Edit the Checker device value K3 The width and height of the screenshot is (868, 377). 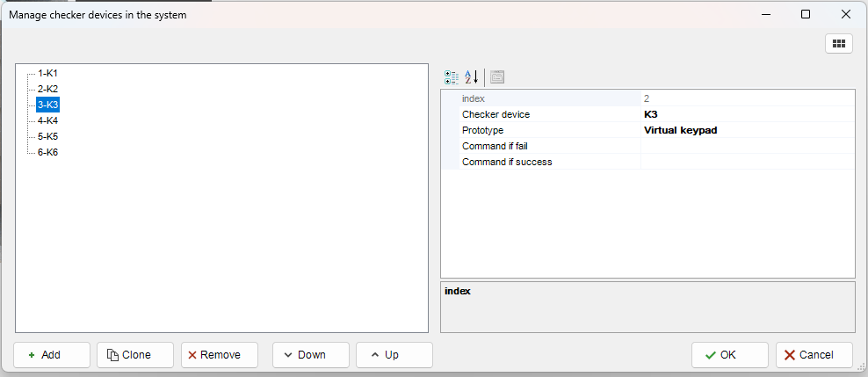(747, 114)
